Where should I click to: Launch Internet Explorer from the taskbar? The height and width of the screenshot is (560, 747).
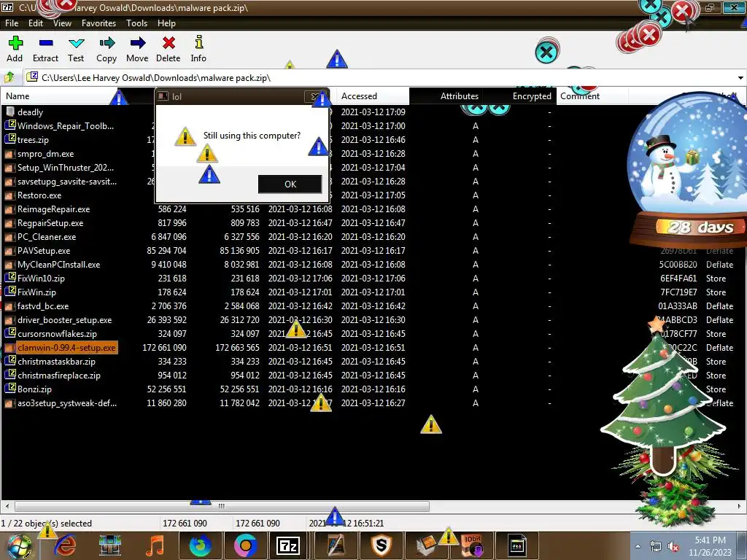pos(65,545)
